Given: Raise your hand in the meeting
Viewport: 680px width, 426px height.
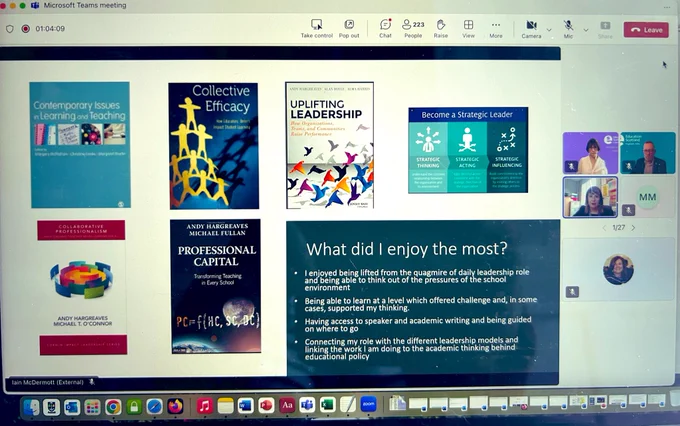Looking at the screenshot, I should (441, 29).
